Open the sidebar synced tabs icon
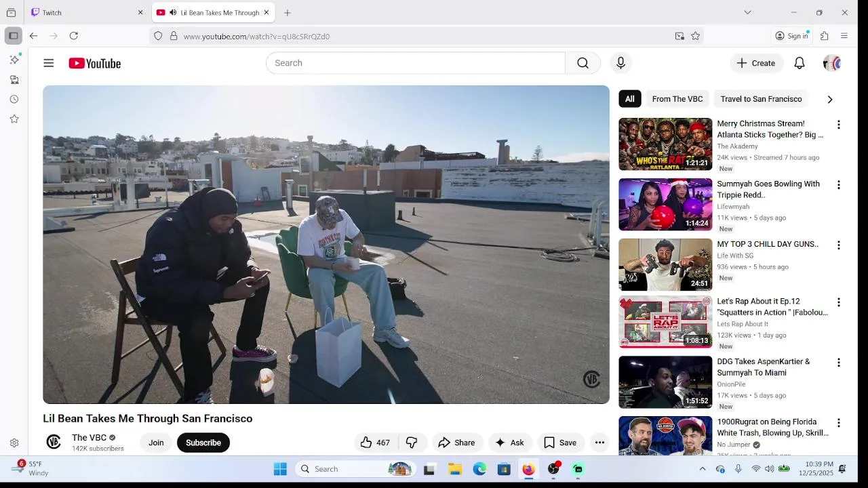The width and height of the screenshot is (868, 488). coord(14,79)
